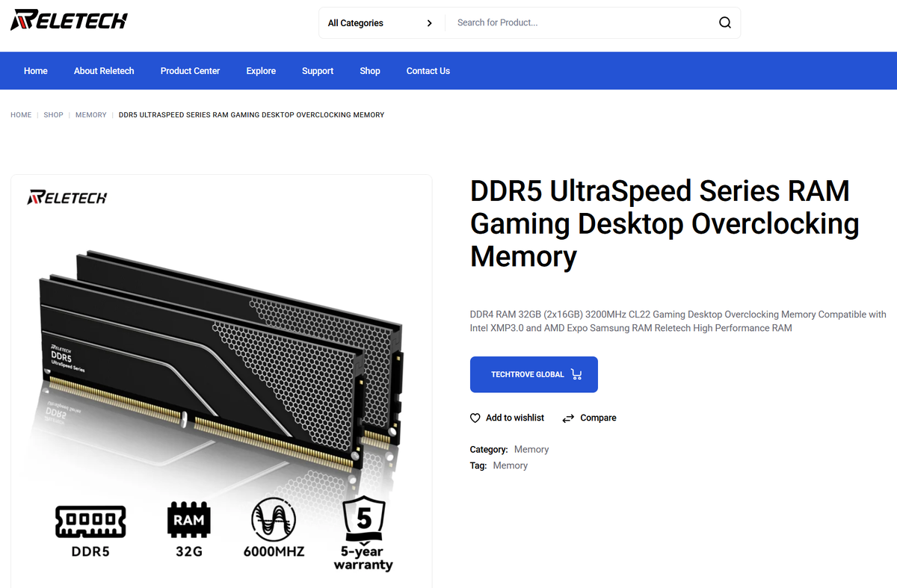Click the product title DDR5 UltraSpeed Series RAM
The width and height of the screenshot is (897, 588).
pos(665,223)
